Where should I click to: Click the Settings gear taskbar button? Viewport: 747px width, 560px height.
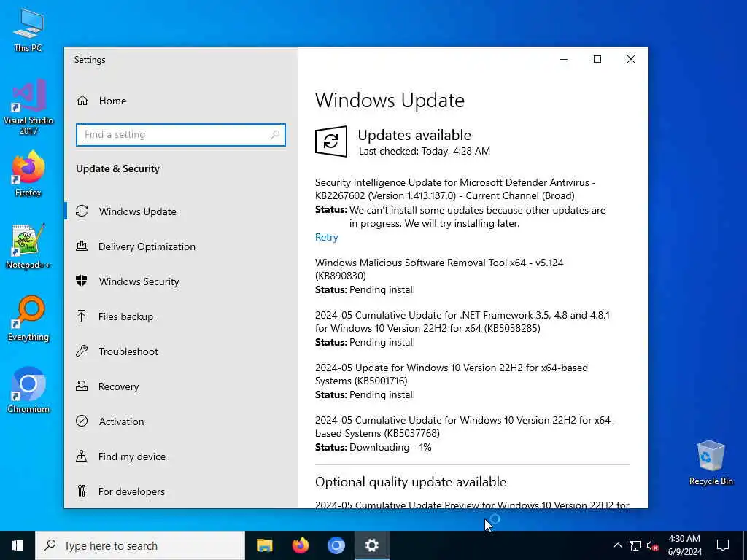(371, 545)
